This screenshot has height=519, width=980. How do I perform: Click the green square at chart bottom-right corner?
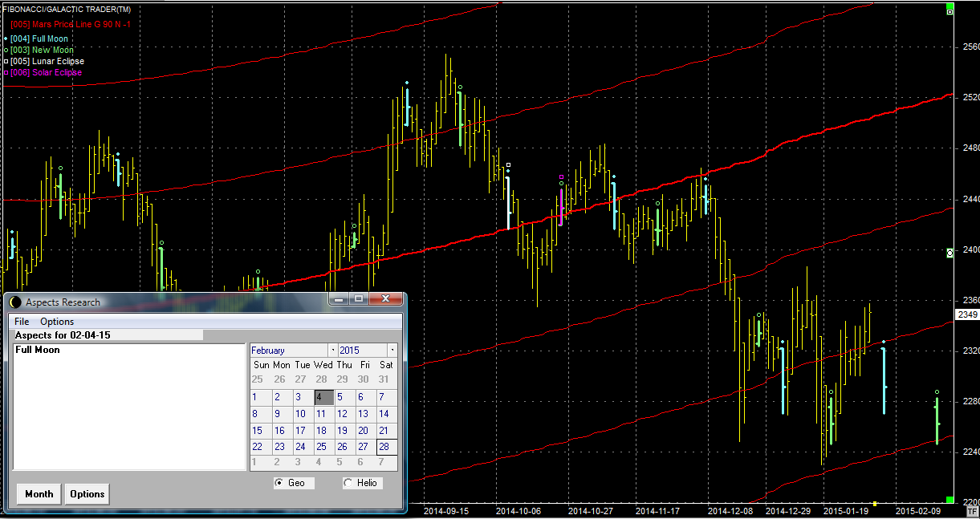[950, 500]
